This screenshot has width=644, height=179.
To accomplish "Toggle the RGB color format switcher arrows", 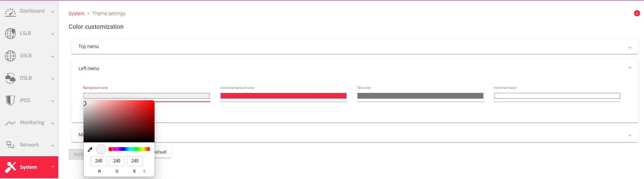I will (144, 171).
